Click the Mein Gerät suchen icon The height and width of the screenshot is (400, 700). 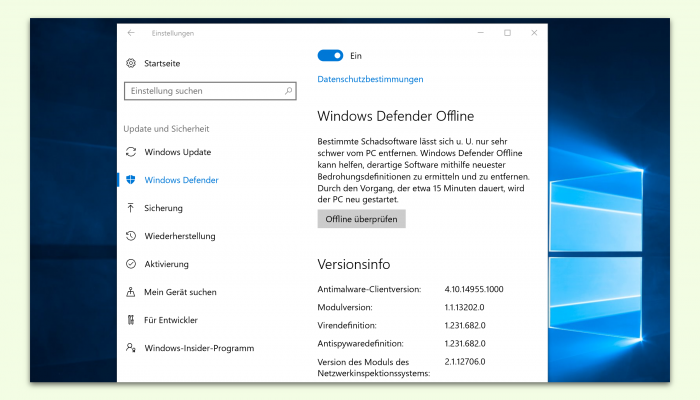pos(131,292)
